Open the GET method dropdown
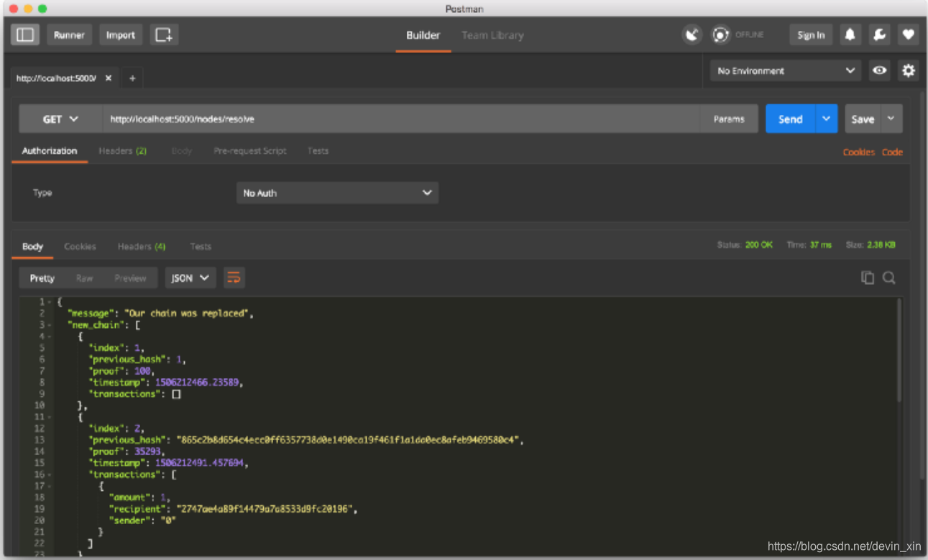 [x=60, y=119]
